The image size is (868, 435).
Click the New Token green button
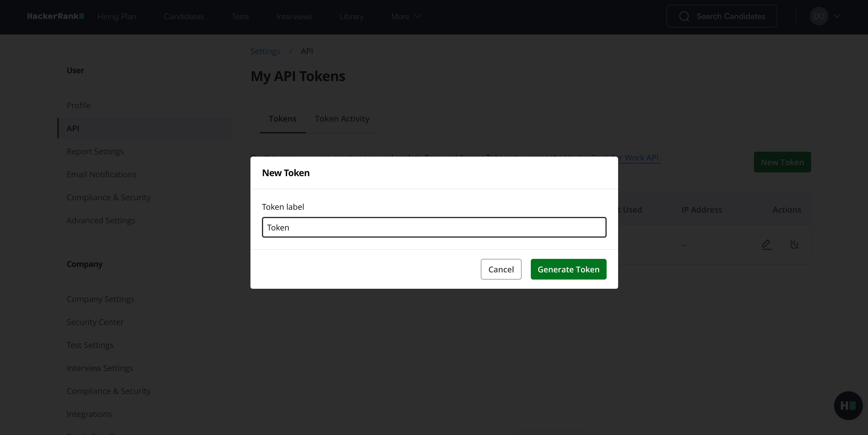[x=782, y=162]
